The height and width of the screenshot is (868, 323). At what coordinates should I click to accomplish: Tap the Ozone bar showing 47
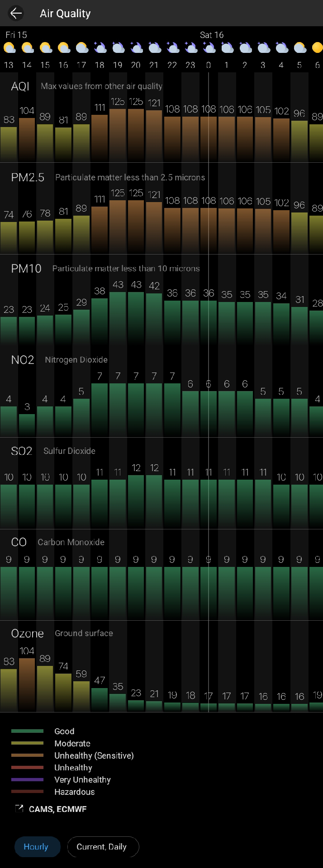click(x=100, y=699)
